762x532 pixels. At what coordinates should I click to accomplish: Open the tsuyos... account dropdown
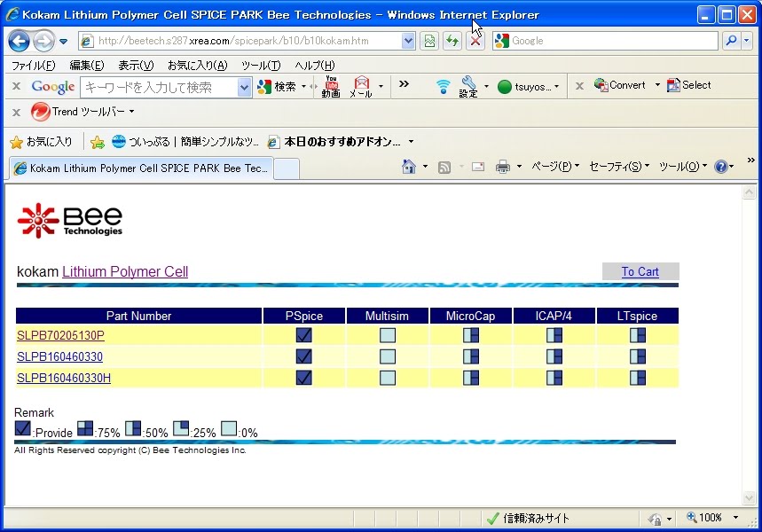pyautogui.click(x=528, y=87)
